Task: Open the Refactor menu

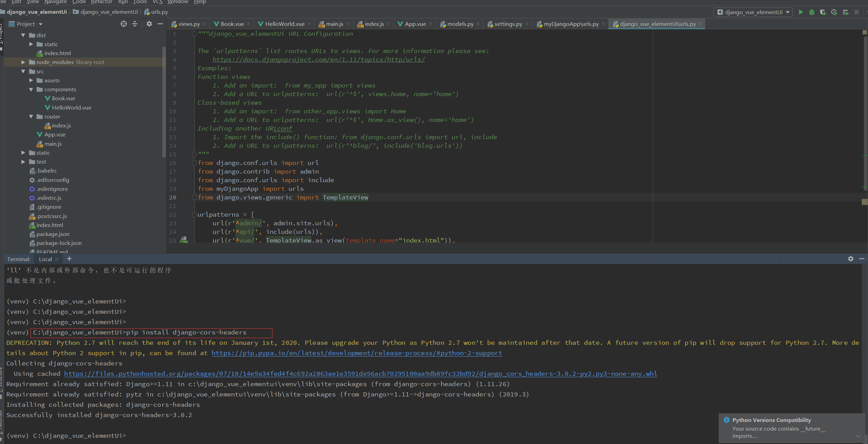Action: click(101, 2)
